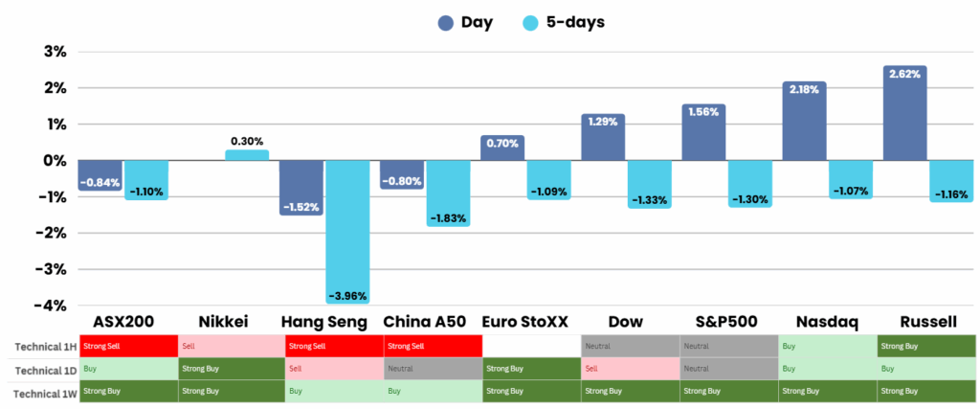Click Hang Seng Technical 1W Buy cell

(333, 391)
